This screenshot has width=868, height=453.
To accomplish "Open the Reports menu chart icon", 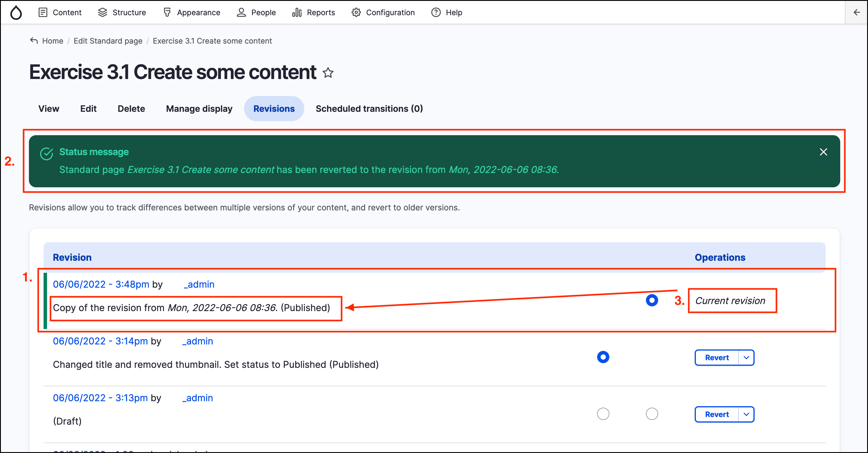I will pos(297,13).
